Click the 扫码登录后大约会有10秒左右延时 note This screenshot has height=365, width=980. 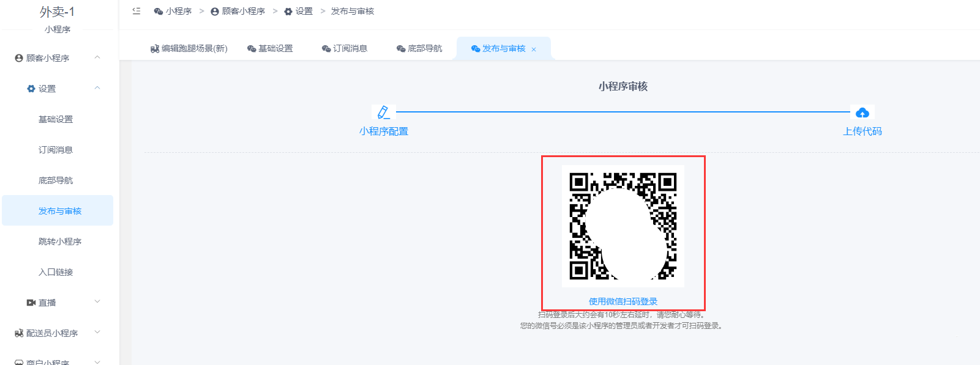(621, 315)
